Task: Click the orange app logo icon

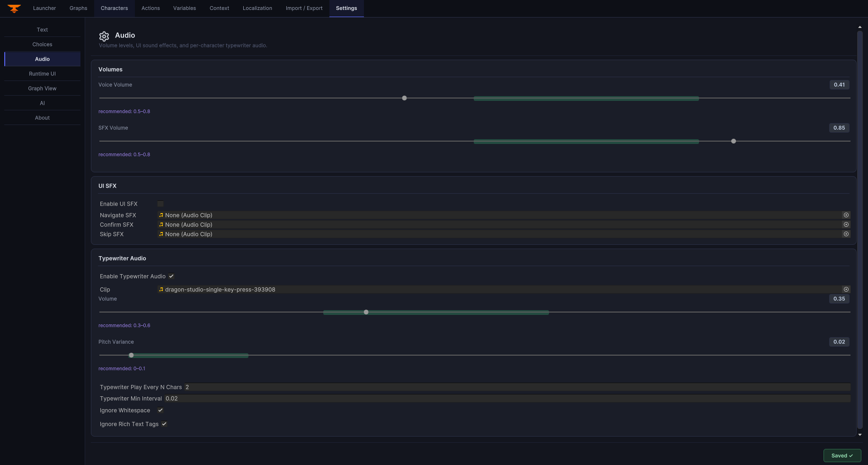Action: [14, 9]
